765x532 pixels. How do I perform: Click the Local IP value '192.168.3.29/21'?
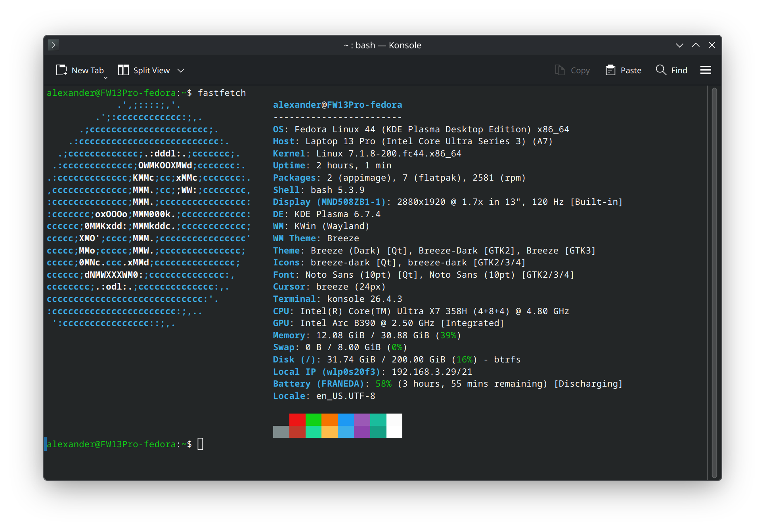(x=432, y=372)
